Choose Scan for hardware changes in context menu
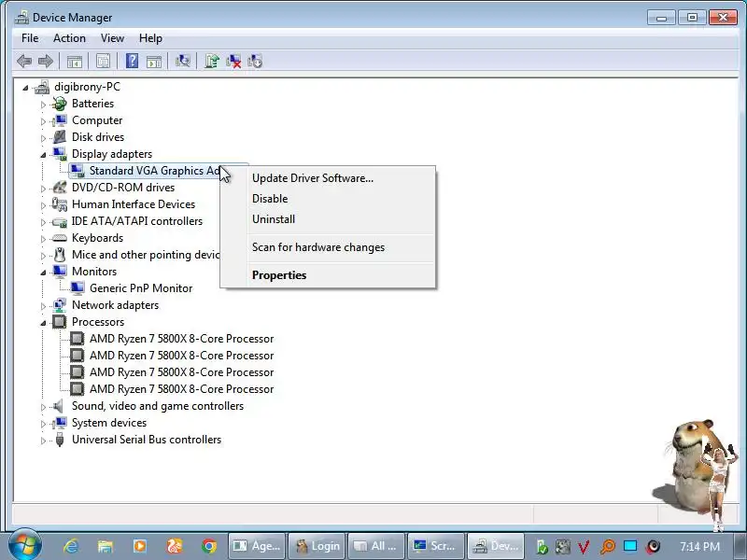747x560 pixels. pyautogui.click(x=329, y=247)
